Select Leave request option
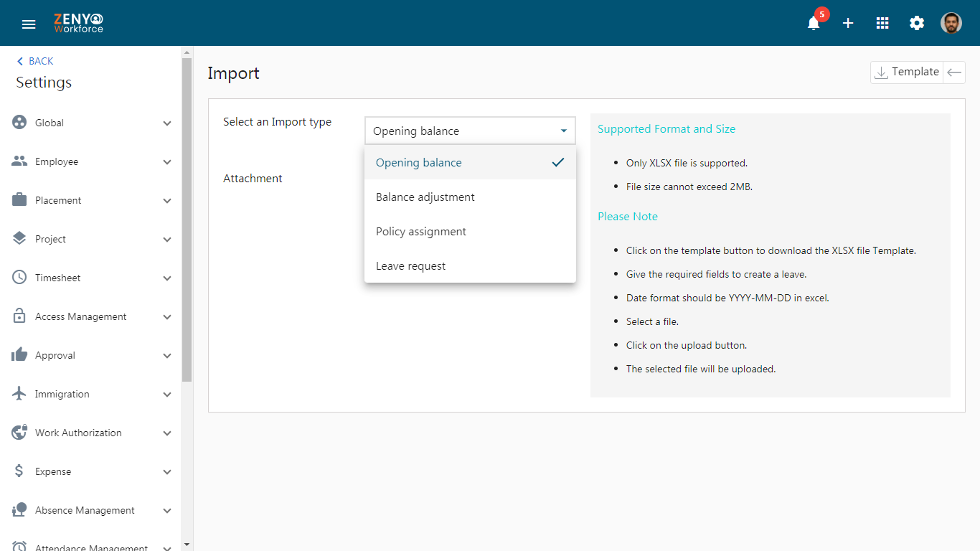This screenshot has width=980, height=551. 470,265
